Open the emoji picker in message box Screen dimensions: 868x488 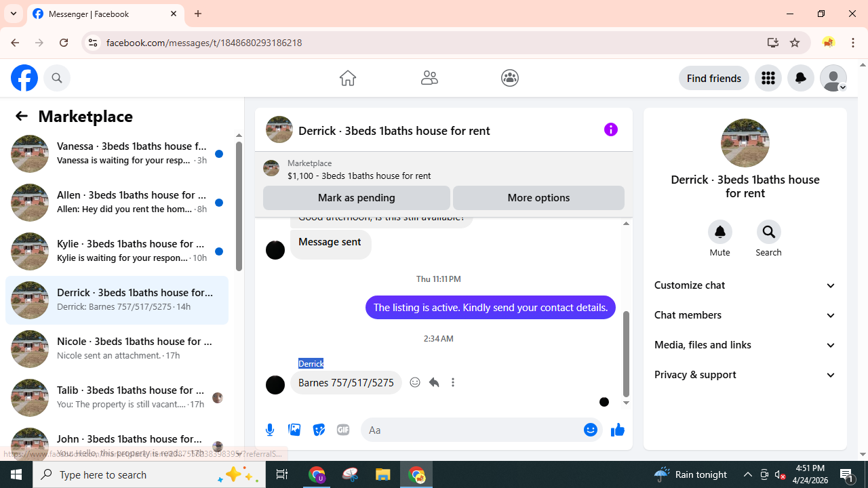591,430
